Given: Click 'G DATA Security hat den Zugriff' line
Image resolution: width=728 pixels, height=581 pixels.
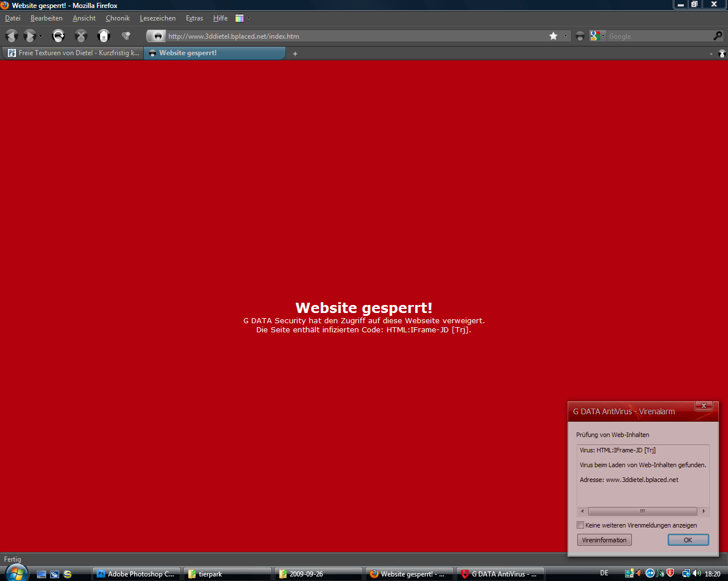Looking at the screenshot, I should pyautogui.click(x=364, y=320).
